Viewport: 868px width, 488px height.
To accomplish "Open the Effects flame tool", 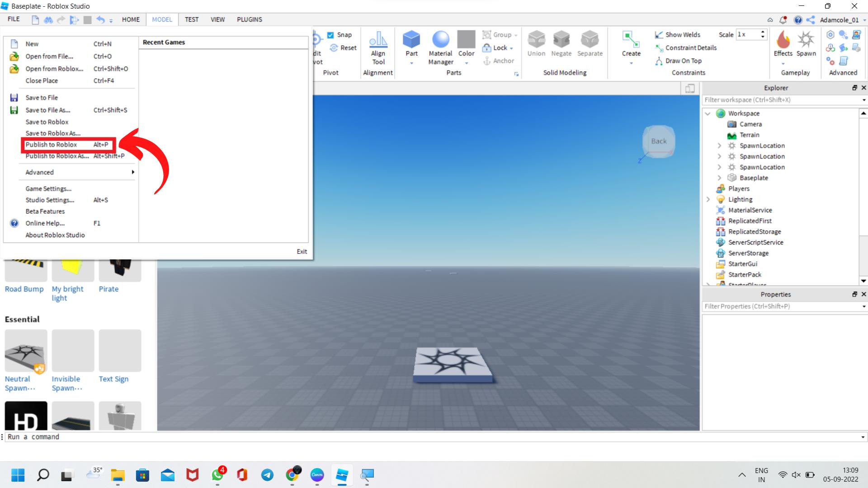I will point(783,39).
